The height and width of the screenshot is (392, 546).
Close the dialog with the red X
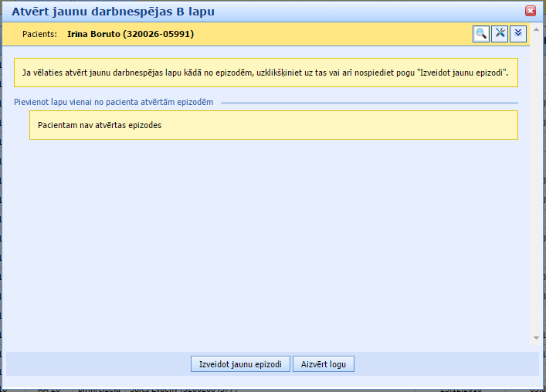tap(531, 11)
